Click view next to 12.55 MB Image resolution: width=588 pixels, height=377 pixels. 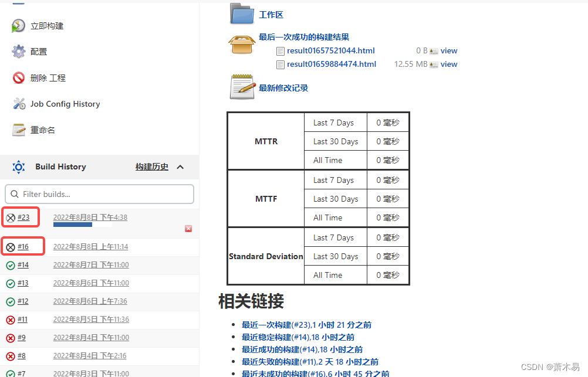449,64
